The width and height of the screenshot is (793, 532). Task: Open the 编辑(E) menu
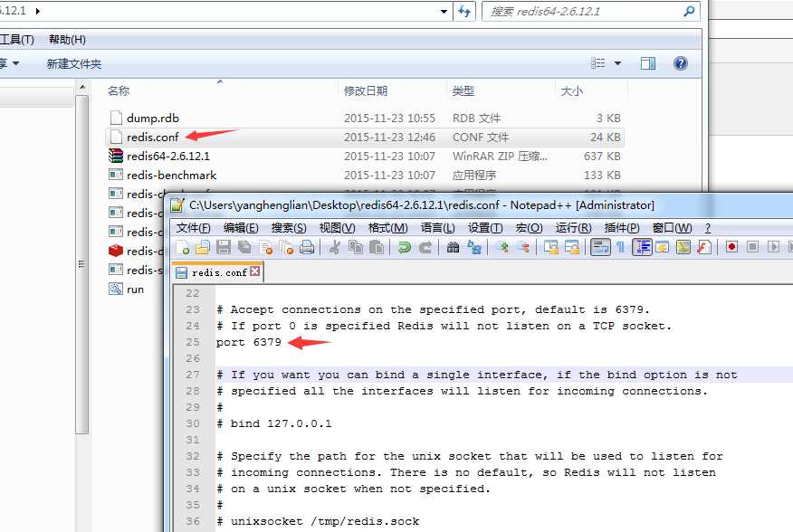coord(241,228)
